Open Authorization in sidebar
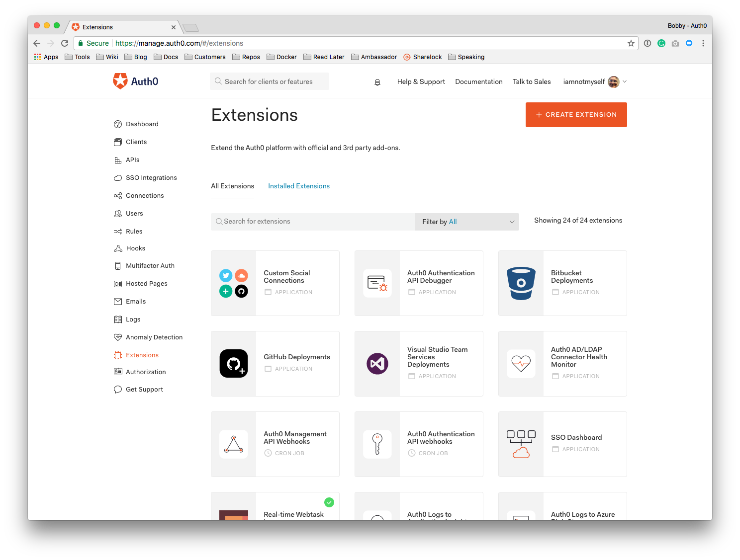The image size is (740, 560). [x=145, y=372]
